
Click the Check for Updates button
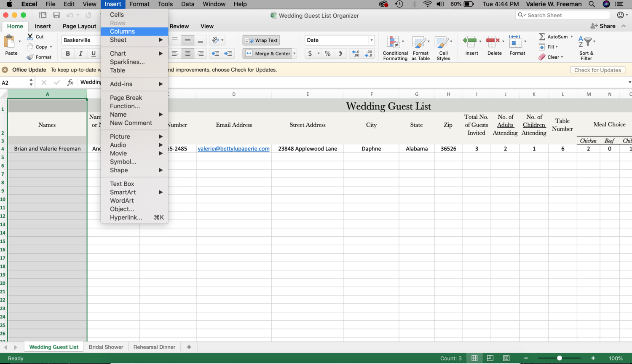click(x=597, y=70)
